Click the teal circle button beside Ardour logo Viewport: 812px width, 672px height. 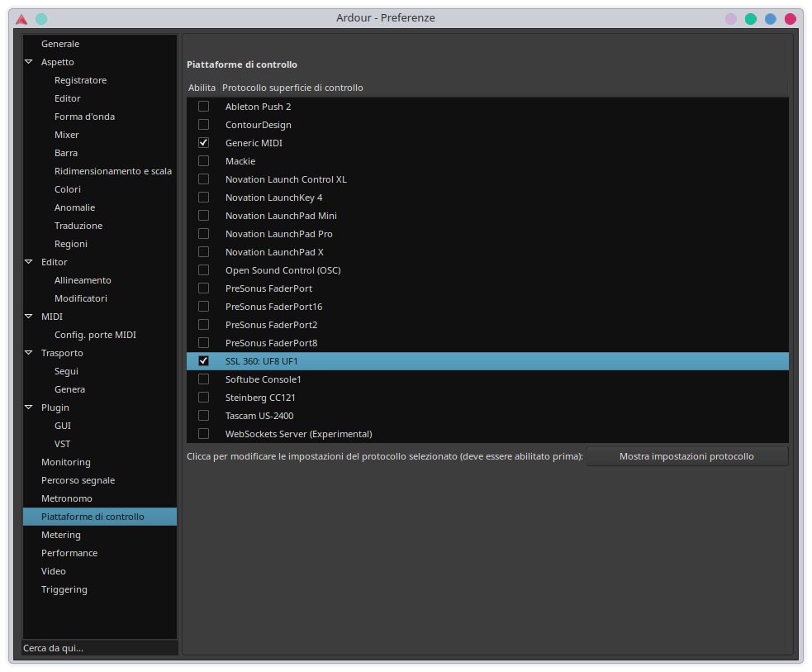41,18
